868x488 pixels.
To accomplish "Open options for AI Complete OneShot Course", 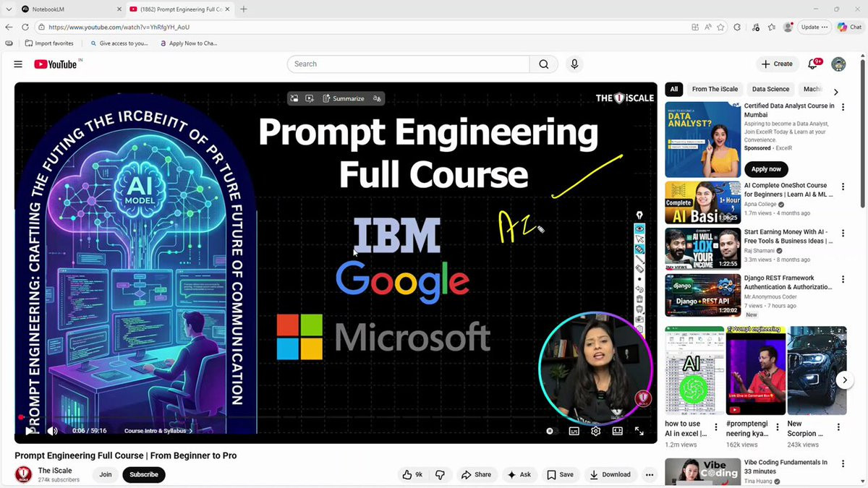I will [x=843, y=186].
